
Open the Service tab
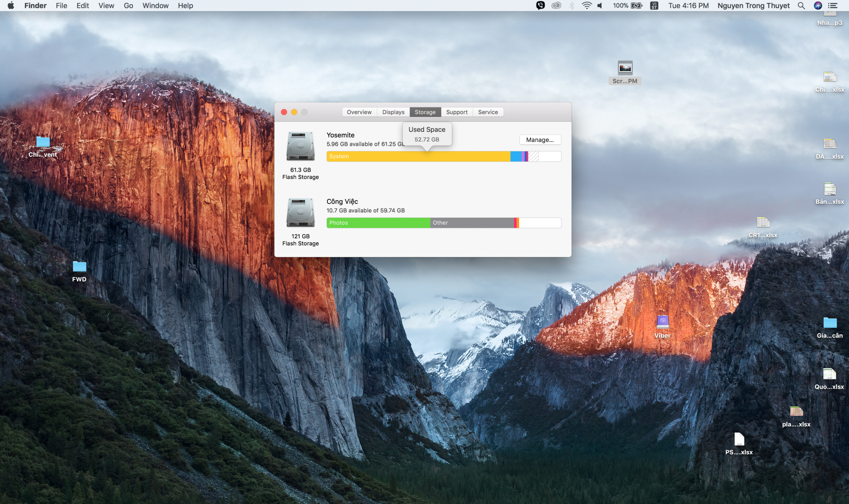[488, 112]
